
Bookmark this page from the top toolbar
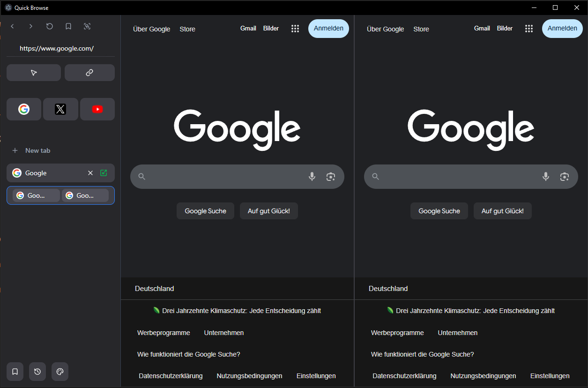click(68, 26)
